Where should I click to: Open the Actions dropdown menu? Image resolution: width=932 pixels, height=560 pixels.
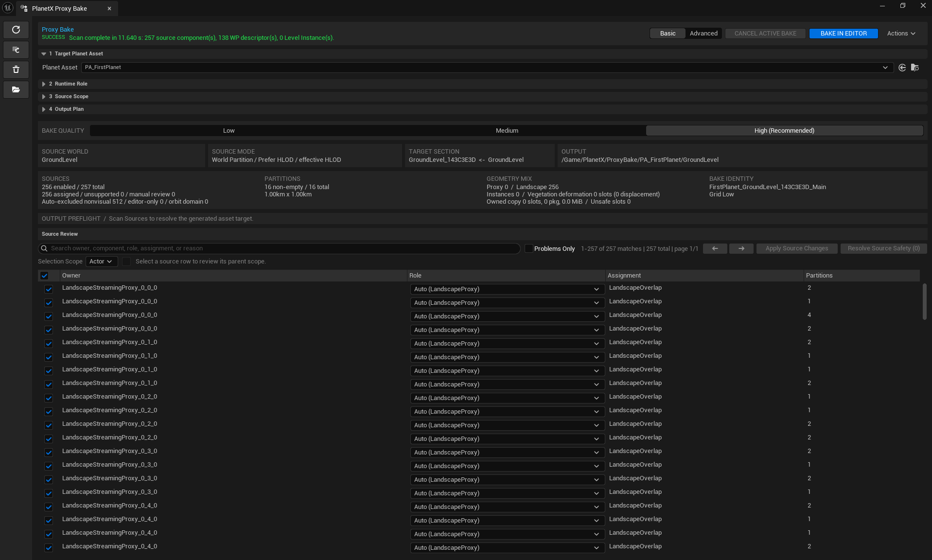click(901, 34)
